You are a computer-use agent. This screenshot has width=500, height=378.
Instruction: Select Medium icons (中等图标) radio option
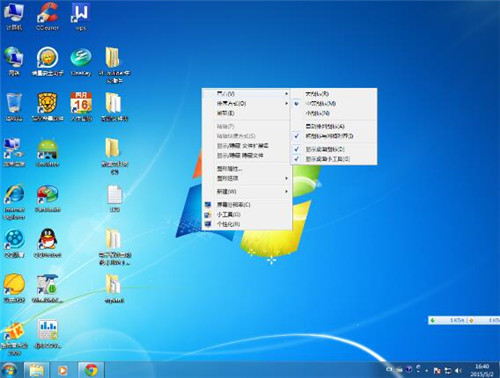click(334, 104)
